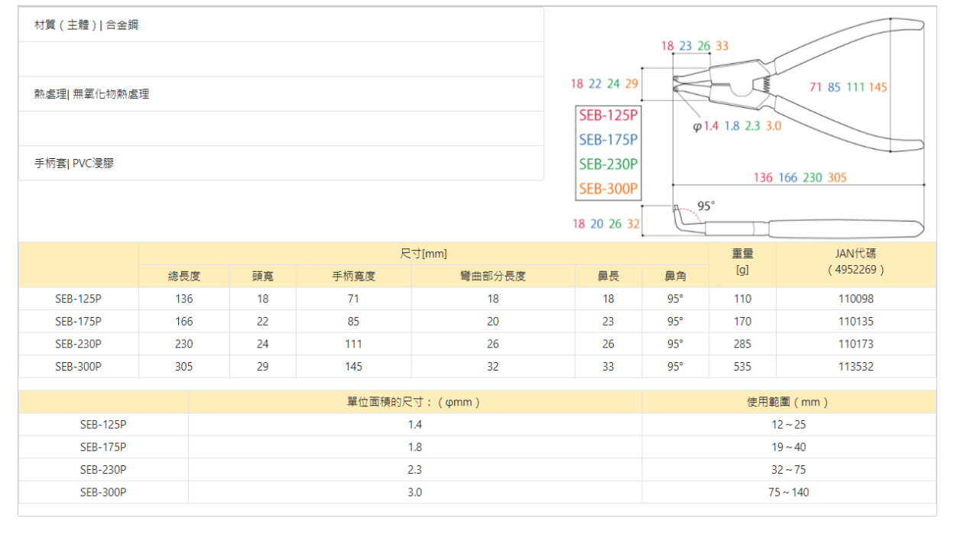Select the 熱處理 無氧化物熱處理 row

click(281, 94)
